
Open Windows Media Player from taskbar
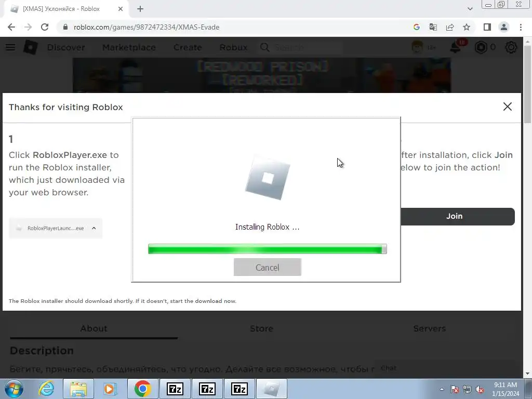(x=110, y=389)
